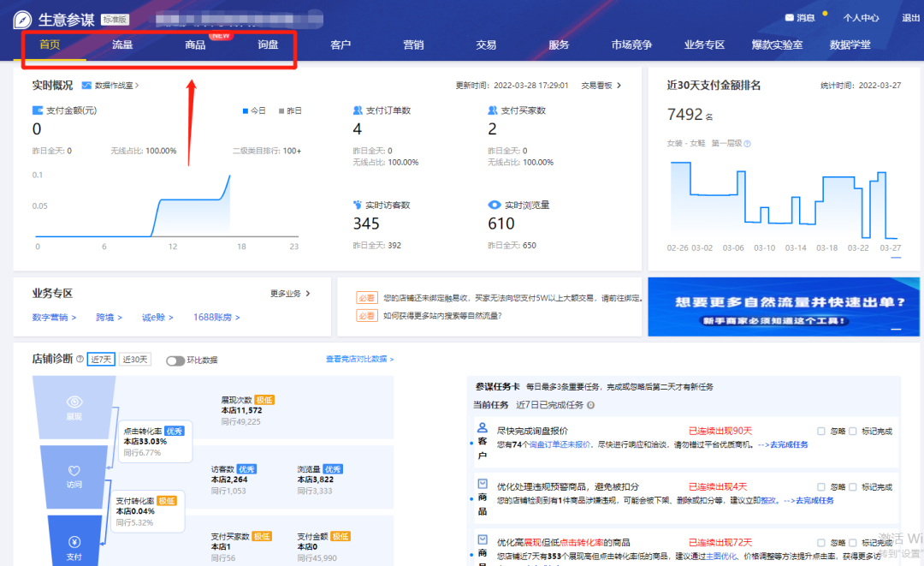Click 如何获得更多站内搜索等自然流量 notice
924x566 pixels.
442,315
